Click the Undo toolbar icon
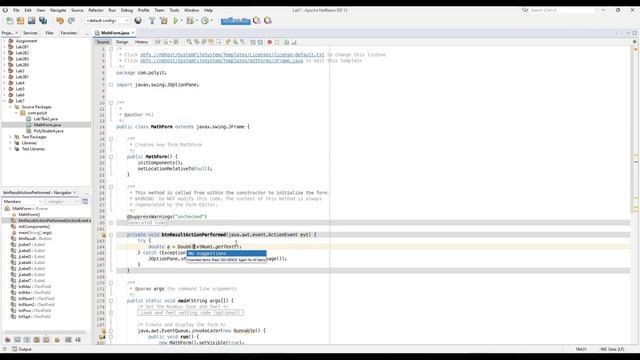The image size is (640, 360). coord(60,20)
